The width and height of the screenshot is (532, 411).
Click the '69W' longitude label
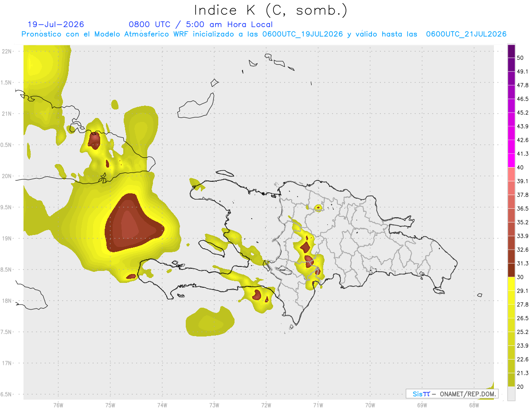[x=422, y=405]
